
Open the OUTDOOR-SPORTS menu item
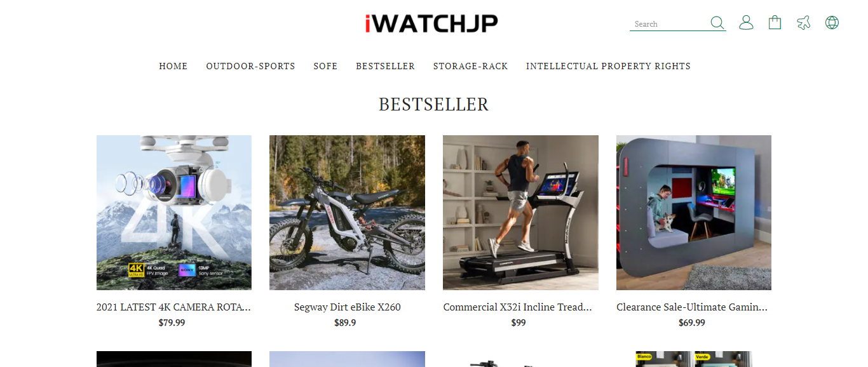(250, 66)
